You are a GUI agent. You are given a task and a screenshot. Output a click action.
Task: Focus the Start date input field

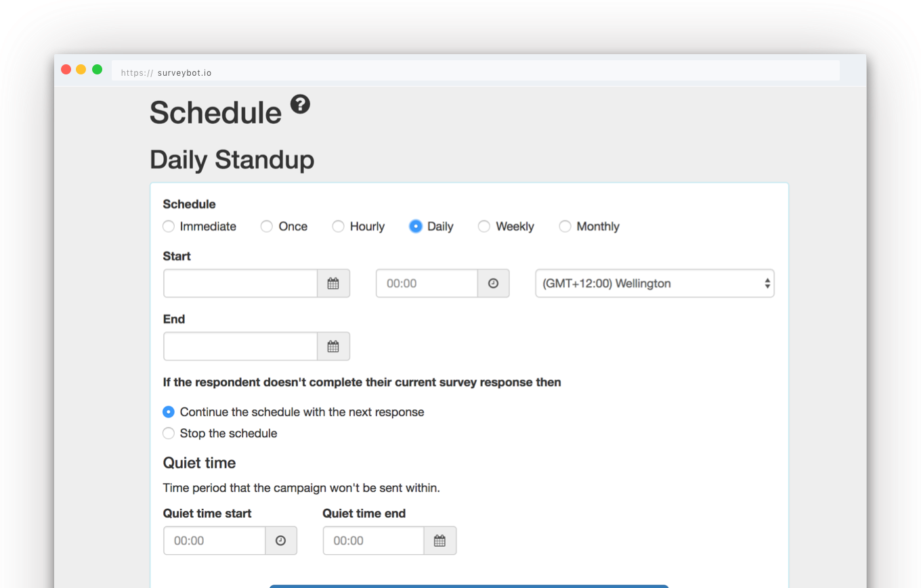240,284
